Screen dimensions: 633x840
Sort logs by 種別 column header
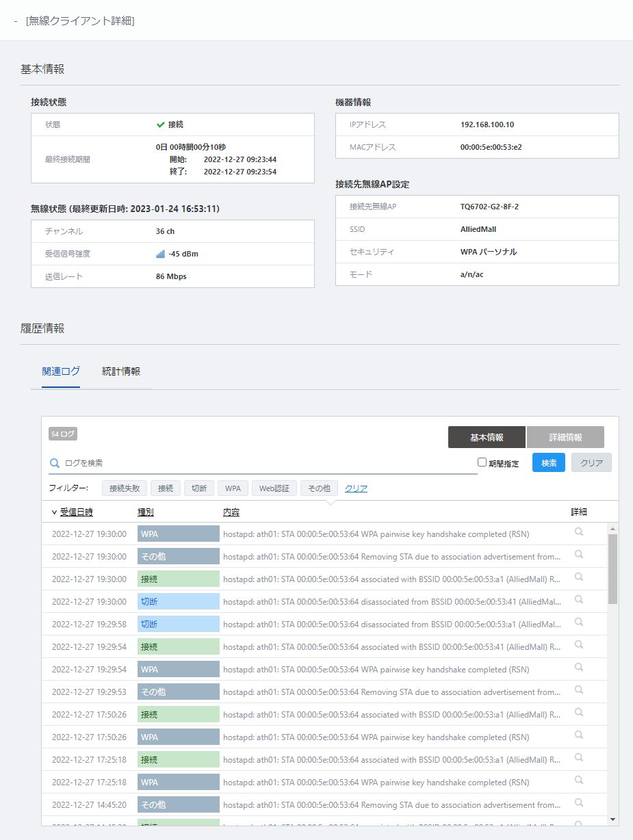point(145,512)
